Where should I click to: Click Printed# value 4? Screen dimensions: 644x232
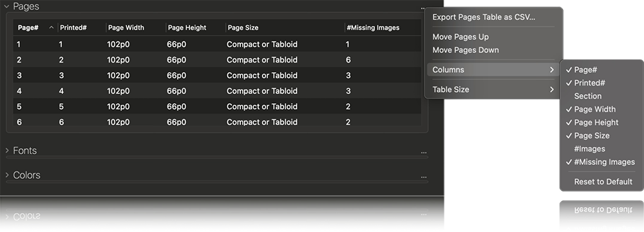click(x=62, y=91)
